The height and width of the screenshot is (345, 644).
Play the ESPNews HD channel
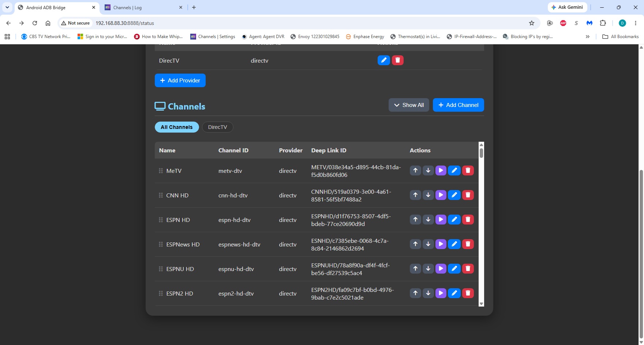441,244
